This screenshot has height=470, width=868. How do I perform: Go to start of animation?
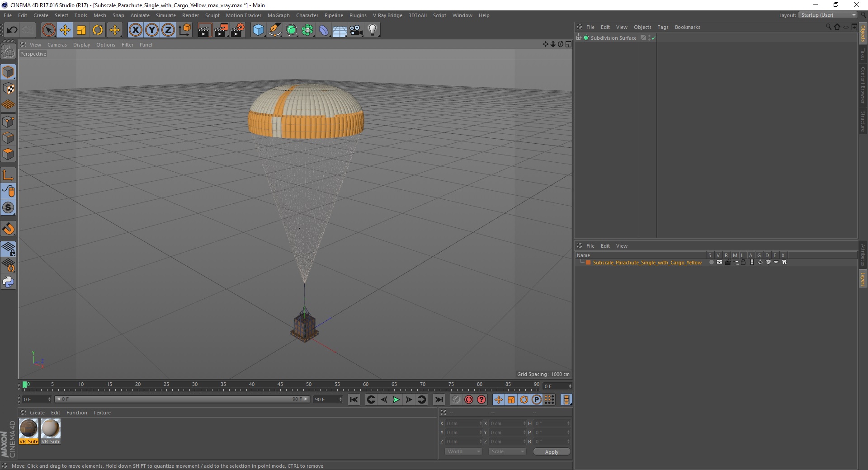354,399
